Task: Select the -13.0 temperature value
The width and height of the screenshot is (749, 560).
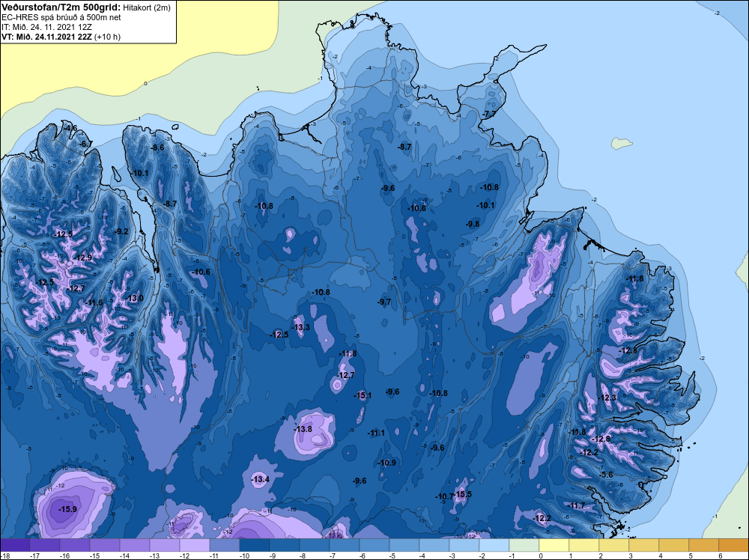Action: pyautogui.click(x=134, y=299)
